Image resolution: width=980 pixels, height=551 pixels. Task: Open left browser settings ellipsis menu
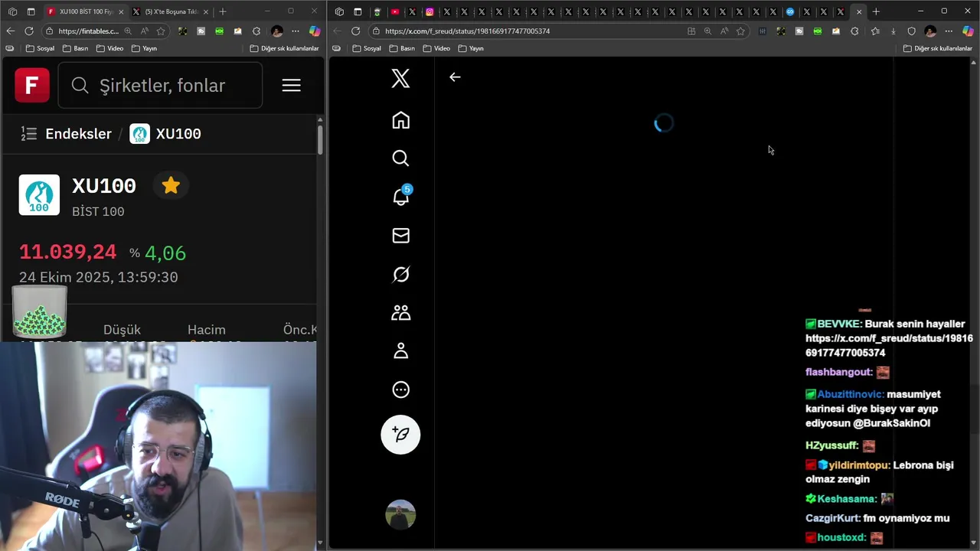(x=296, y=31)
